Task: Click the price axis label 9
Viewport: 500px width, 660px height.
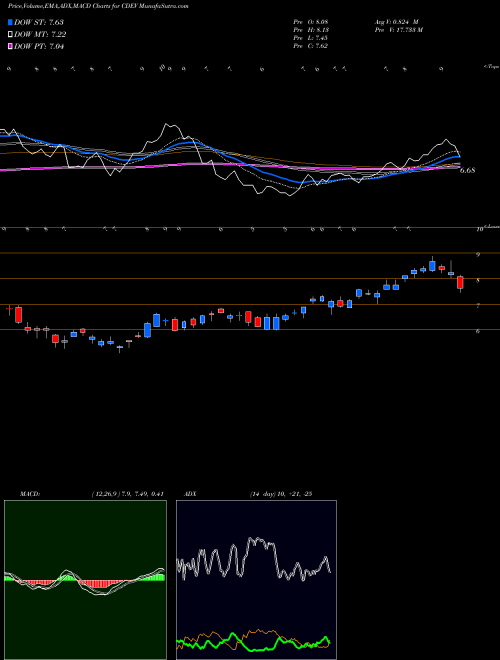Action: click(x=478, y=255)
